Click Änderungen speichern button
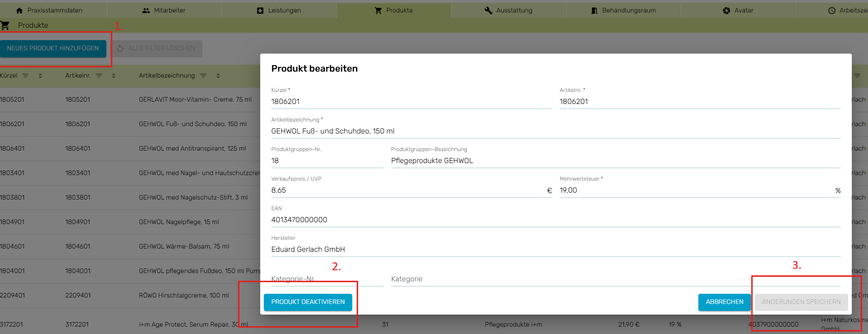Screen dimensions: 868x334 (x=801, y=302)
